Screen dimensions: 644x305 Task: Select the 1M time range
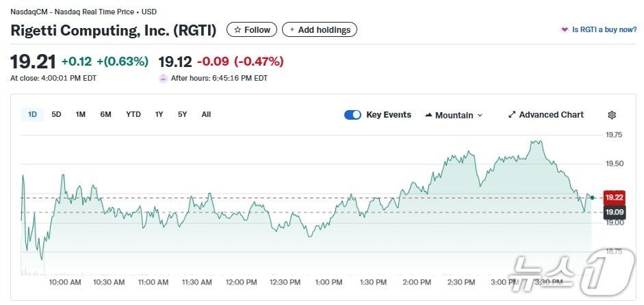tap(81, 114)
